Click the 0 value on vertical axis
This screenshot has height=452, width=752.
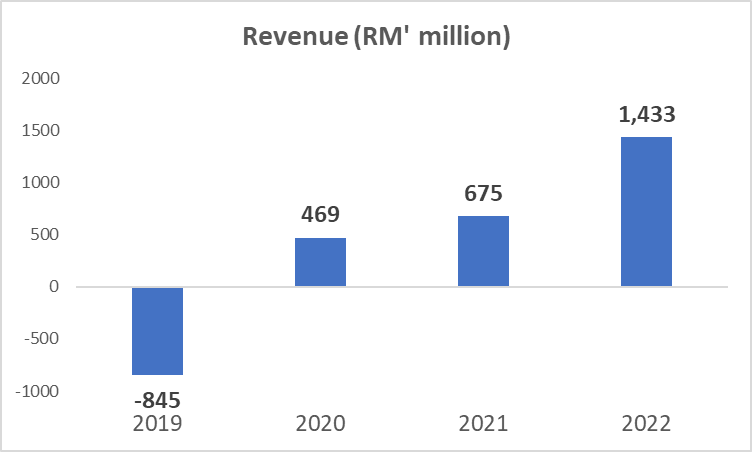click(x=55, y=287)
